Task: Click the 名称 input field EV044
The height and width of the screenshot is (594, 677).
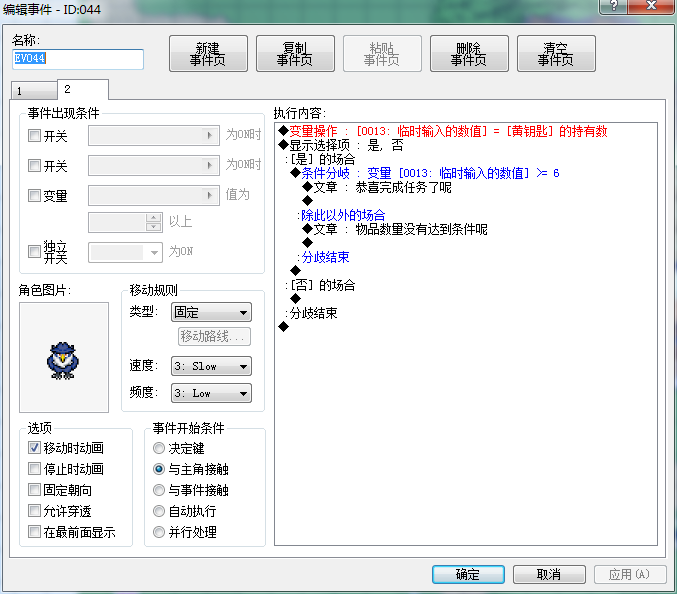Action: (x=78, y=59)
